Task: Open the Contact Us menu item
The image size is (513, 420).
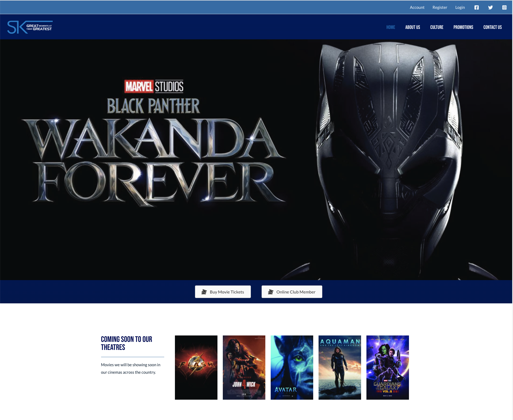Action: 492,27
